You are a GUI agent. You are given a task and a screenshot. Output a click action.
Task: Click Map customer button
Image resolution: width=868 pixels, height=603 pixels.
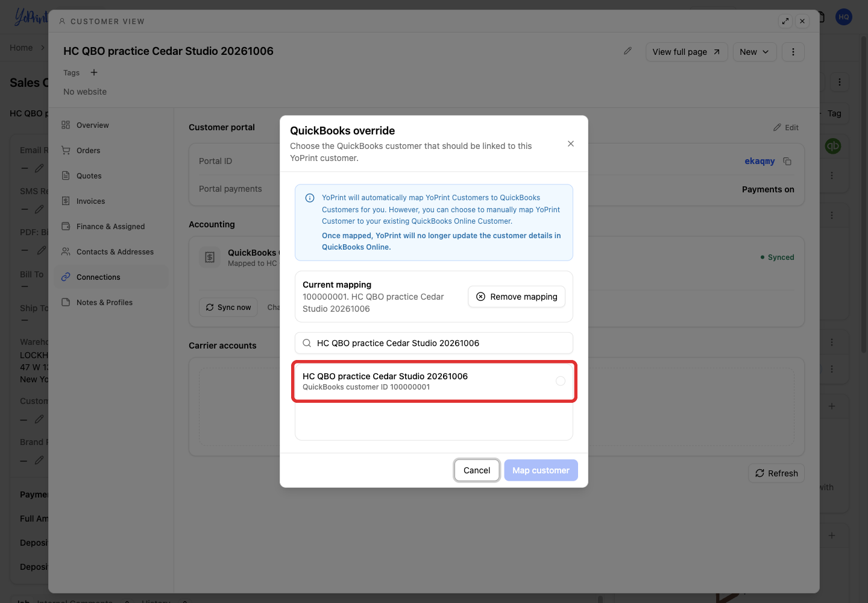click(x=541, y=470)
